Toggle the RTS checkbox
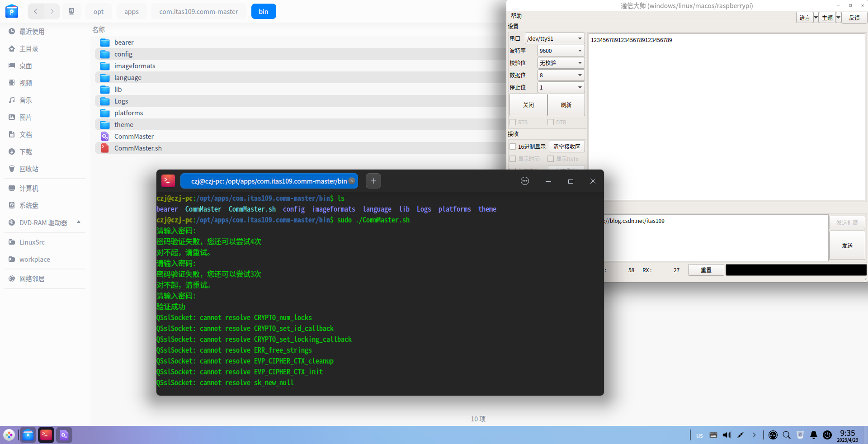Screen dimensions: 868x444 (513, 122)
